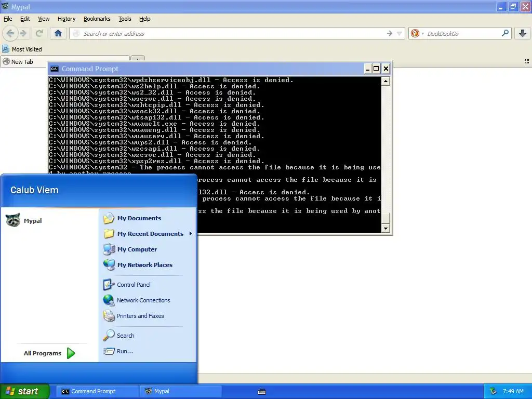Screen dimensions: 532x399
Task: Click the Start button on taskbar
Action: (24, 391)
